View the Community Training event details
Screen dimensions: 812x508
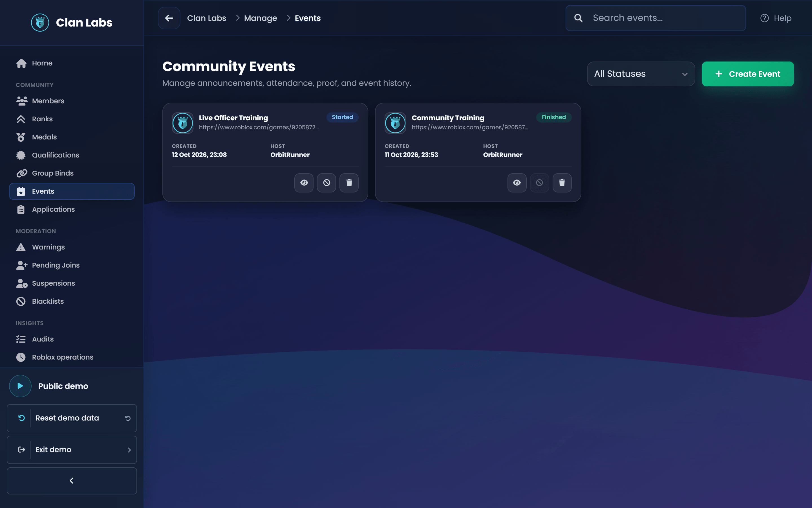(517, 183)
